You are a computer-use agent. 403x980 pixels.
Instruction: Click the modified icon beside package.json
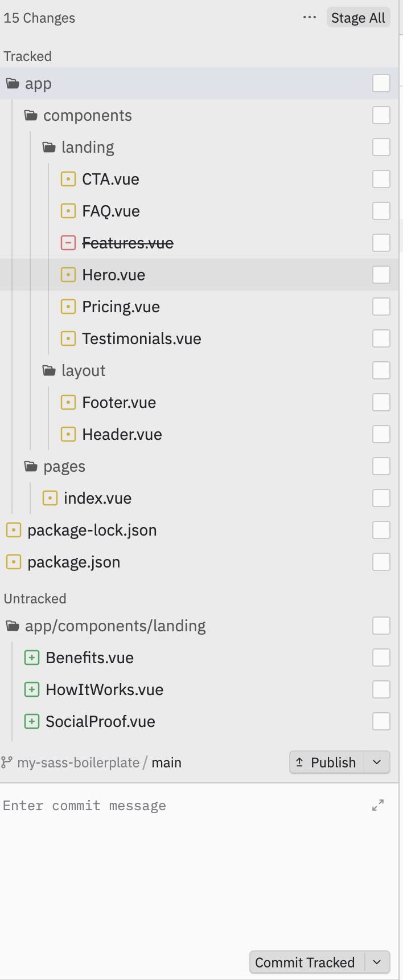tap(13, 562)
